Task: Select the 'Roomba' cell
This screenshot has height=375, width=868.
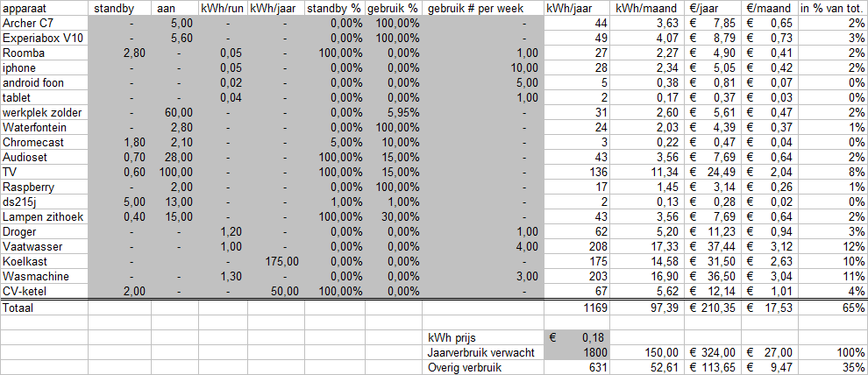Action: (44, 53)
